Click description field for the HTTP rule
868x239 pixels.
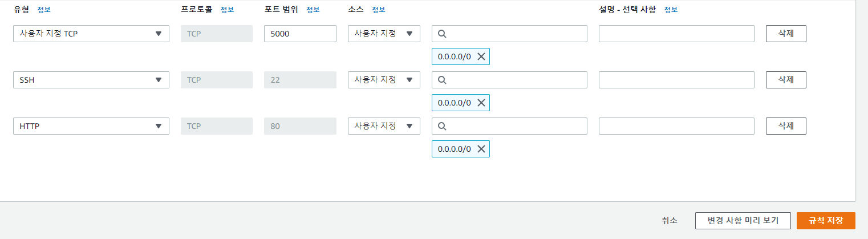pos(676,126)
